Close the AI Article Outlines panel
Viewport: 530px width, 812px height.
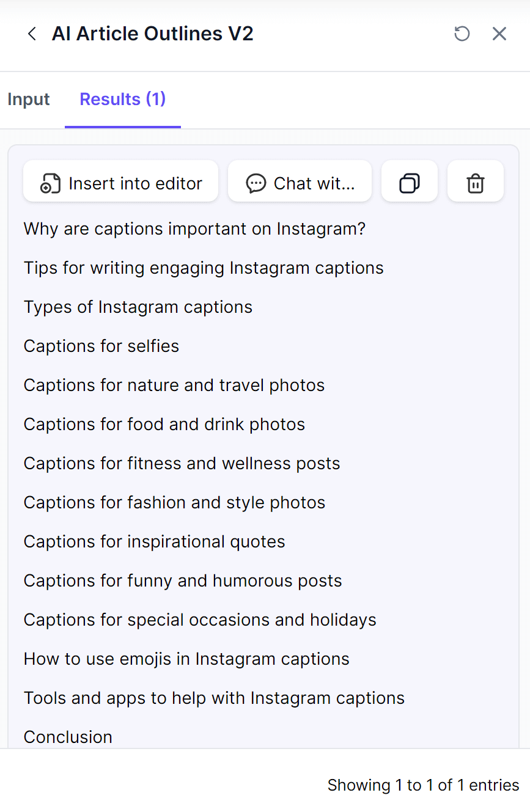point(499,34)
